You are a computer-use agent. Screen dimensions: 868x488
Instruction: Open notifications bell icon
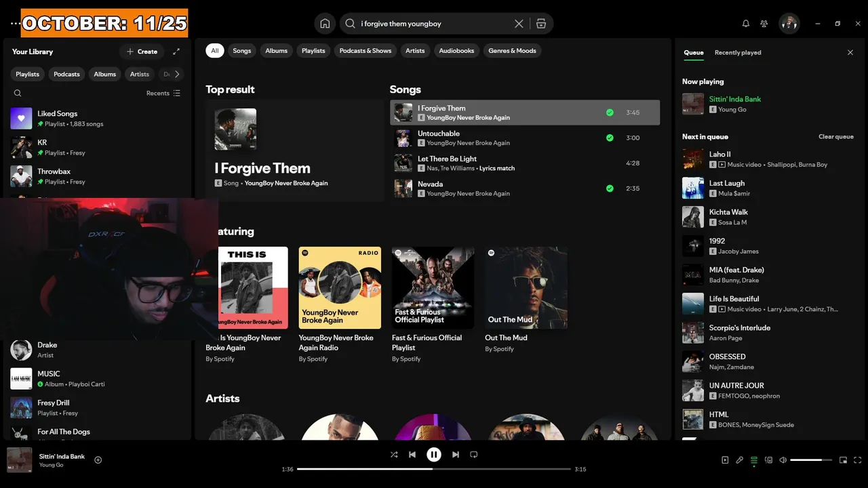tap(746, 24)
